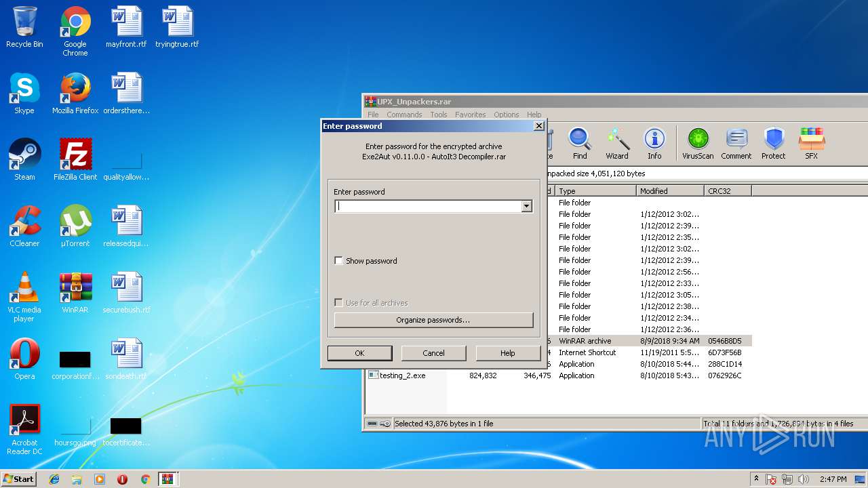Open the Skype desktop shortcut
The image size is (868, 488).
[x=24, y=94]
